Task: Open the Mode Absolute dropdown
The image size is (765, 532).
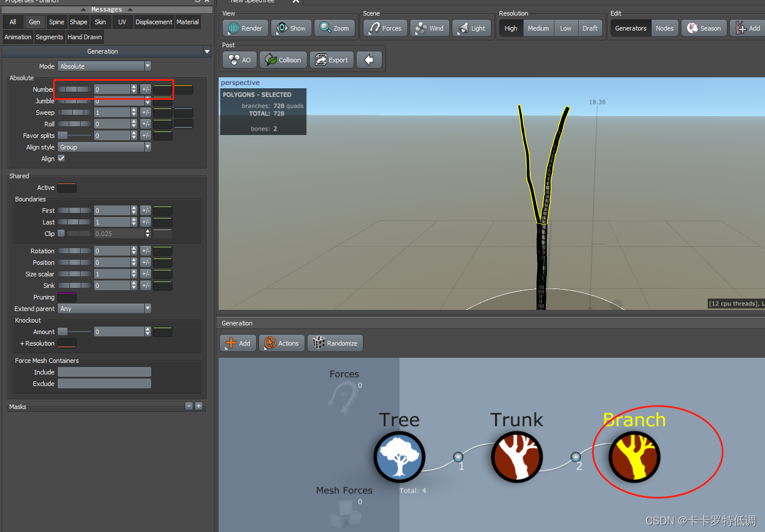Action: [104, 66]
